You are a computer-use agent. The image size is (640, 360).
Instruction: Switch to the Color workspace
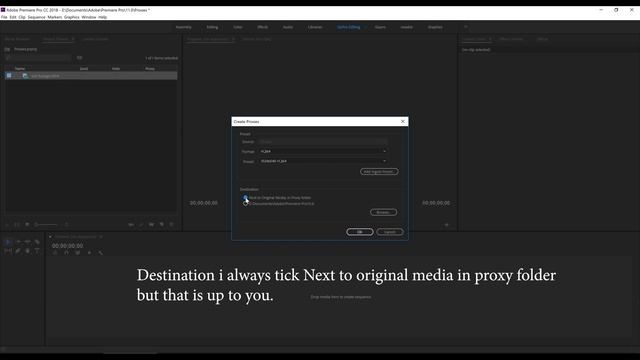[238, 27]
